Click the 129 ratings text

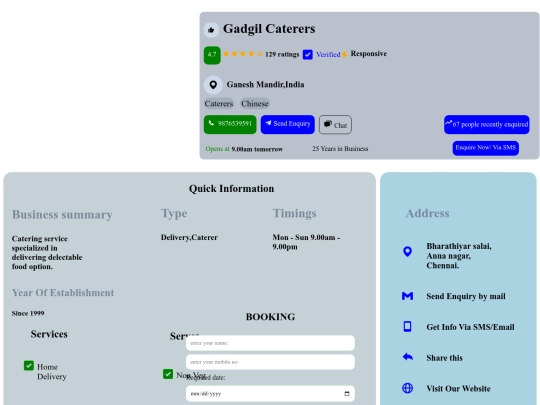coord(282,54)
